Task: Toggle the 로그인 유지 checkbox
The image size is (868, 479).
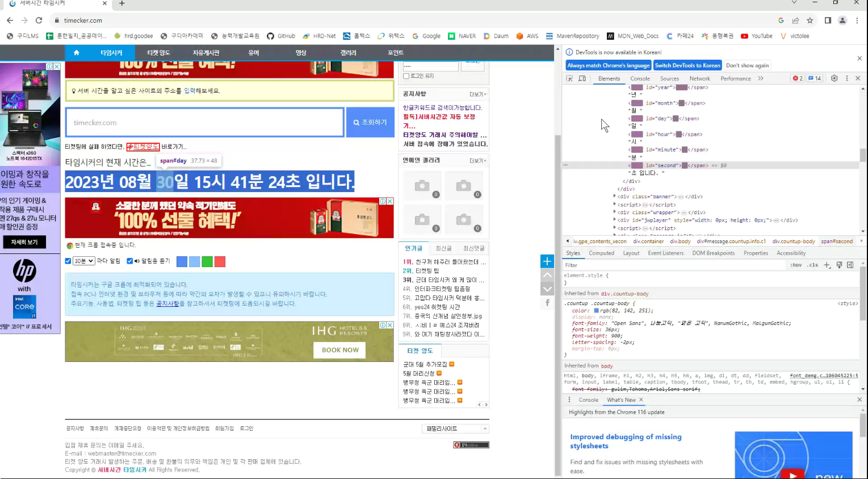Action: [406, 76]
